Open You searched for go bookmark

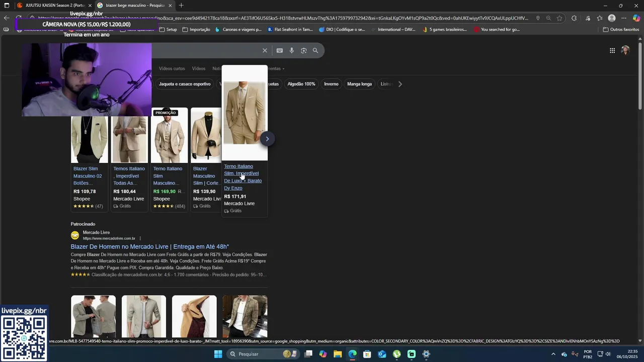click(x=497, y=29)
